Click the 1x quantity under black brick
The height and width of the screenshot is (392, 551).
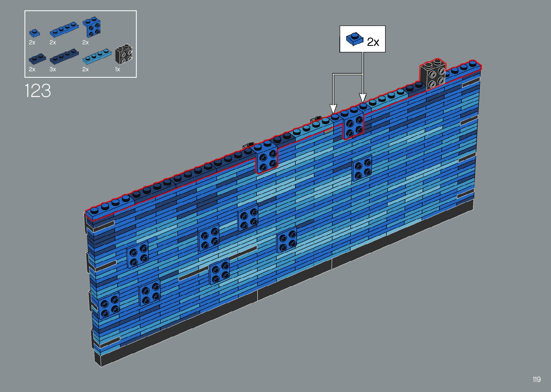coord(117,69)
